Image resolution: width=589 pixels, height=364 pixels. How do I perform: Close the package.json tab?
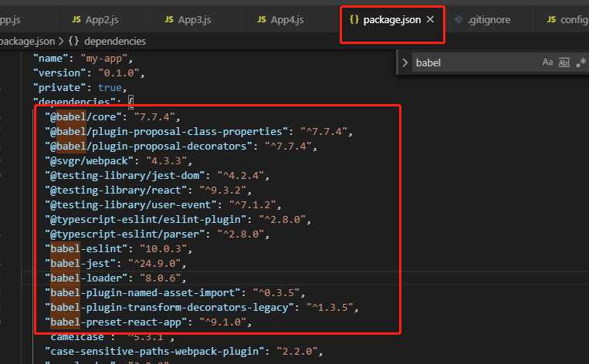pos(431,19)
